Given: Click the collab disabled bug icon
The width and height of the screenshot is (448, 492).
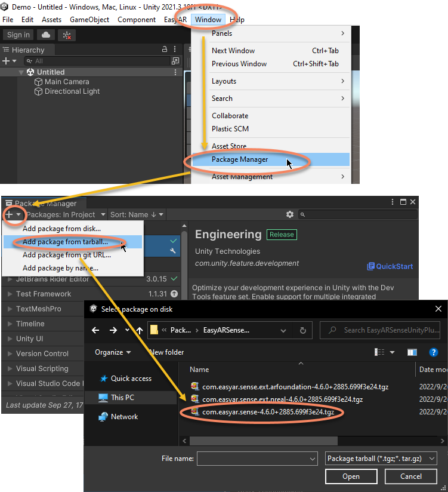Looking at the screenshot, I should [67, 35].
